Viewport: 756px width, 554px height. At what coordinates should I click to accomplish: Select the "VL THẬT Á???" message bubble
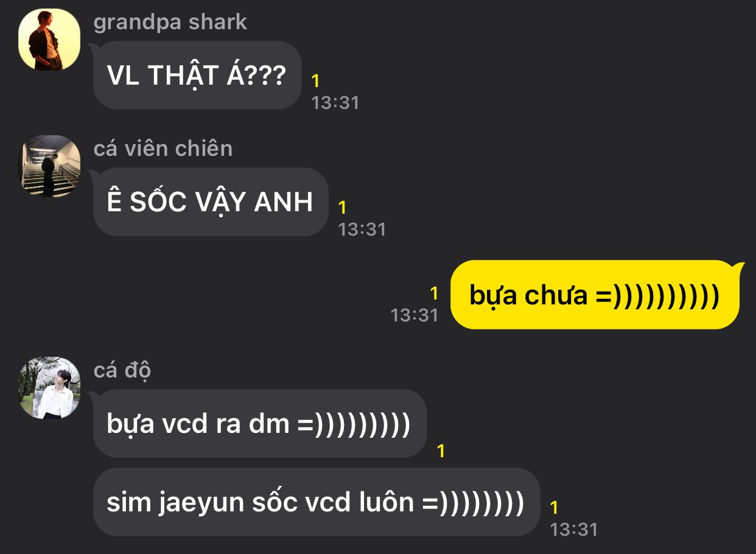coord(197,75)
